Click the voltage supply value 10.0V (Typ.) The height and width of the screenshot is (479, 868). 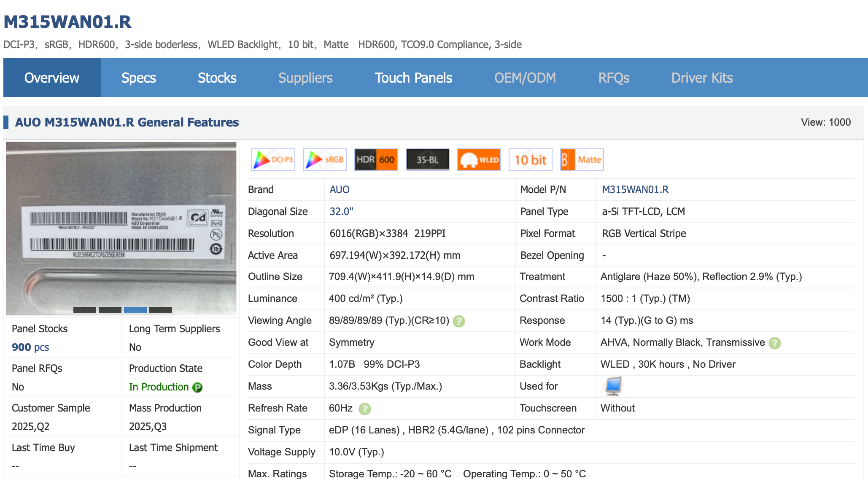[357, 452]
